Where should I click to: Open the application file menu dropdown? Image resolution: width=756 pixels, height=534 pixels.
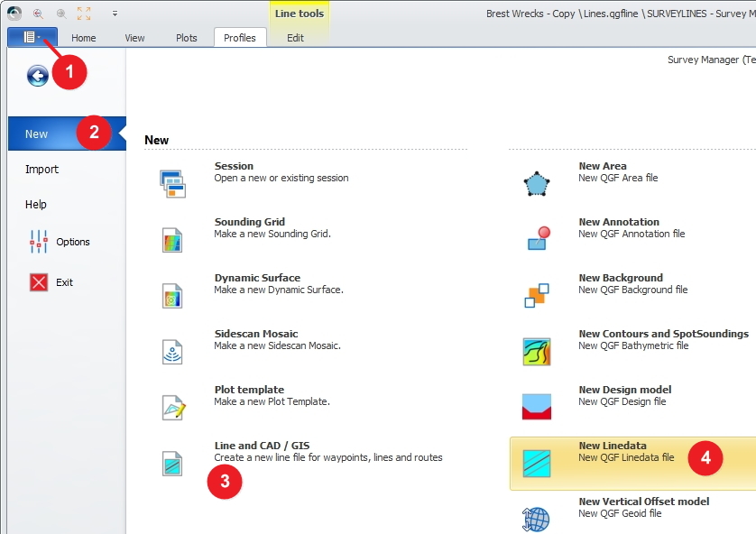point(32,37)
